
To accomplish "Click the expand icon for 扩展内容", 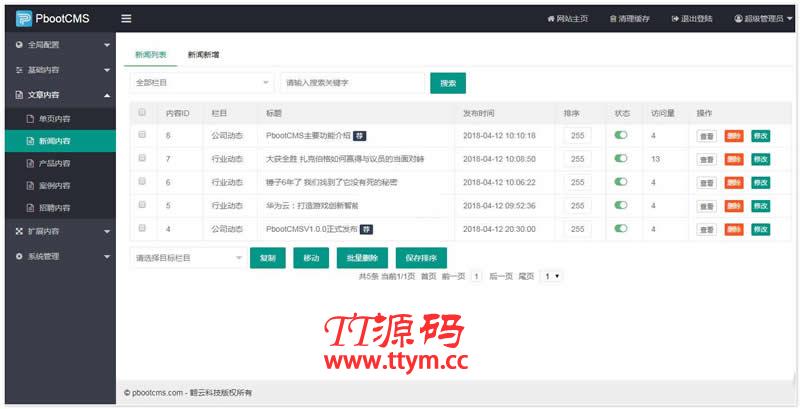I will [19, 232].
